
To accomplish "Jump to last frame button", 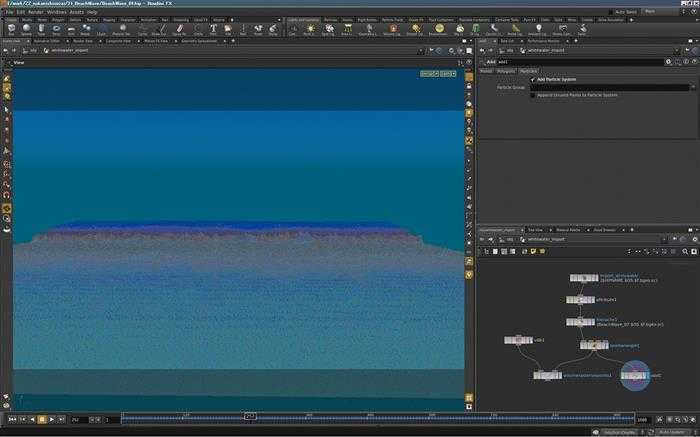I will tap(62, 420).
